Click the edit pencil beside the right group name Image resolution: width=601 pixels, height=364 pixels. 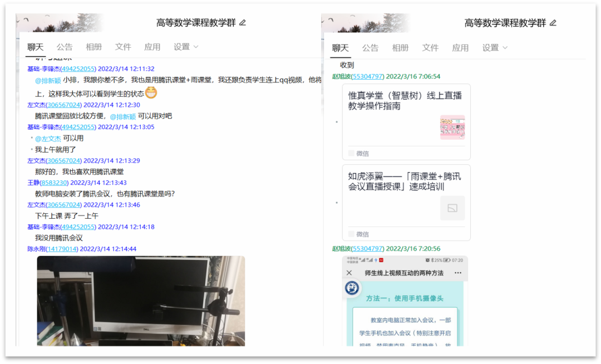point(553,23)
